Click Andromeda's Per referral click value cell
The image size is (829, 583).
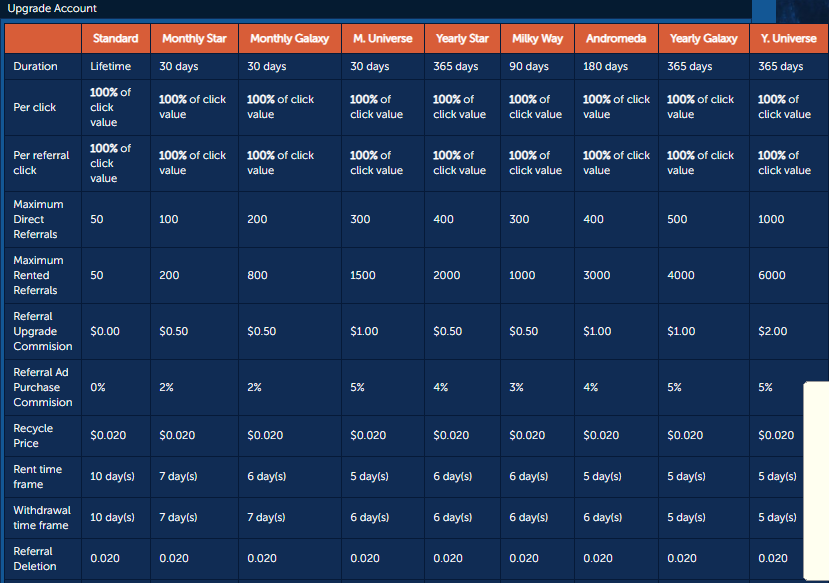(616, 163)
